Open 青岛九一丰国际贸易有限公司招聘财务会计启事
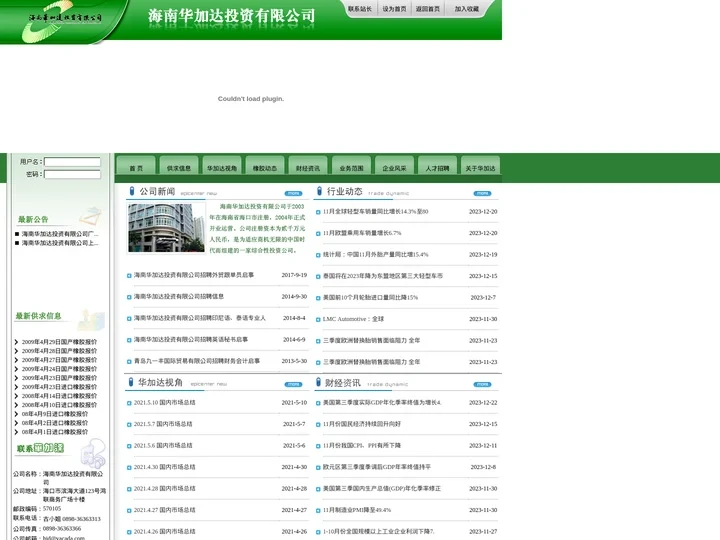The width and height of the screenshot is (720, 540). [x=197, y=361]
